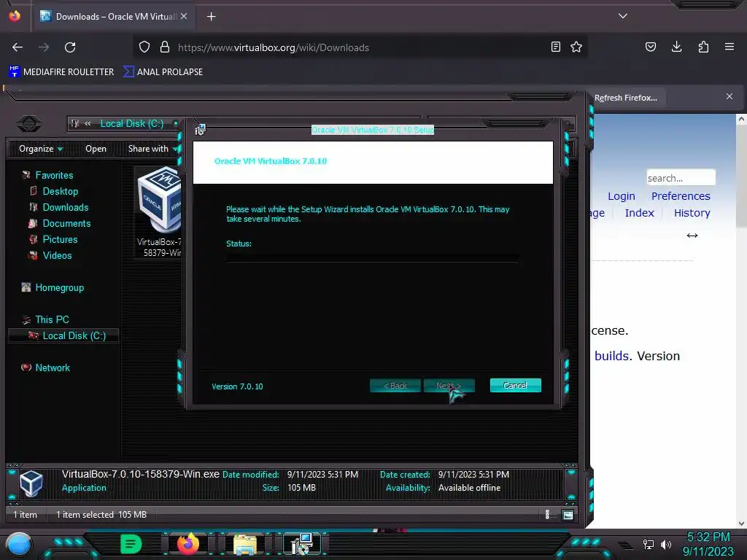
Task: Open Firefox extensions menu
Action: tap(703, 47)
